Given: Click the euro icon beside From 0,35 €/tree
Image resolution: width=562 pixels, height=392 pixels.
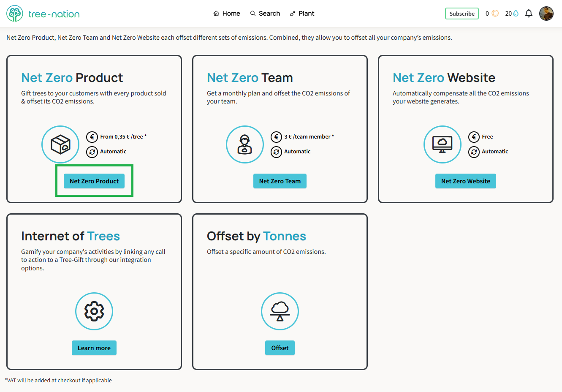Looking at the screenshot, I should [92, 137].
